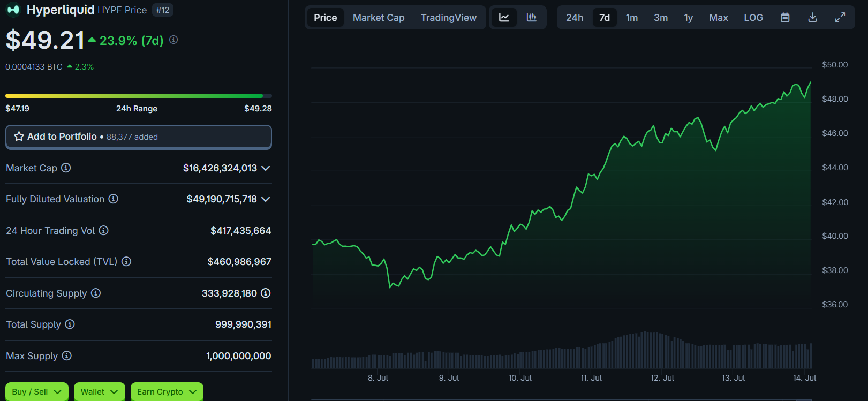Show Market Cap info tooltip icon
The width and height of the screenshot is (868, 401).
66,168
